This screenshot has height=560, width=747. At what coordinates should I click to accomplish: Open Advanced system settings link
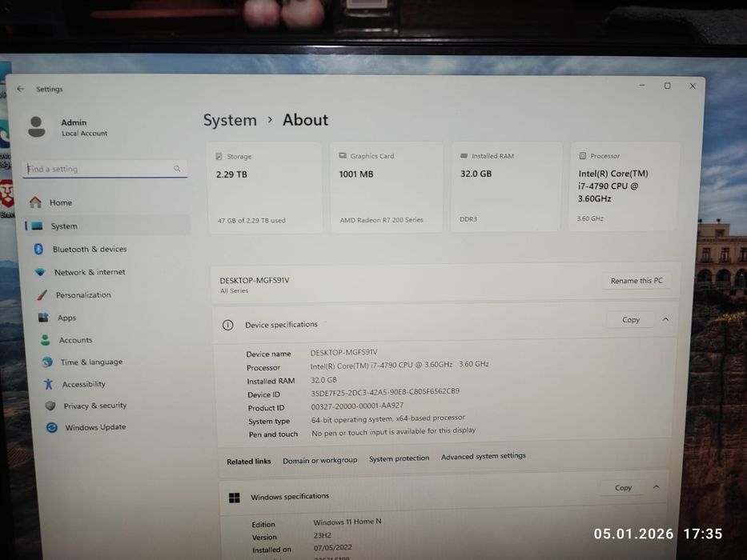click(483, 456)
